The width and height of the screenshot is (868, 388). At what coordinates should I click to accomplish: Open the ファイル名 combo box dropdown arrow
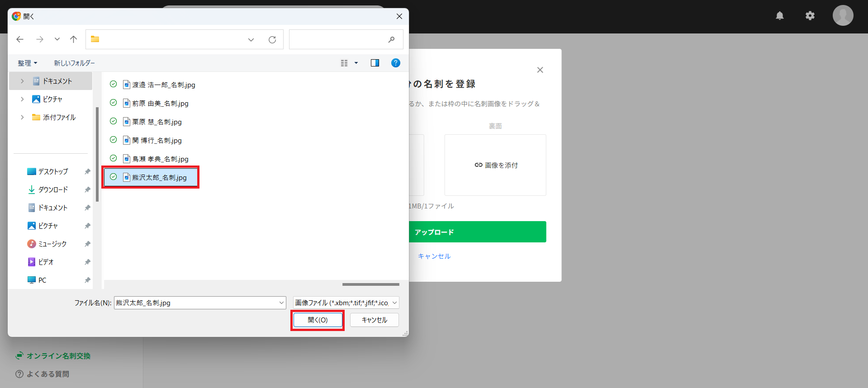coord(281,303)
